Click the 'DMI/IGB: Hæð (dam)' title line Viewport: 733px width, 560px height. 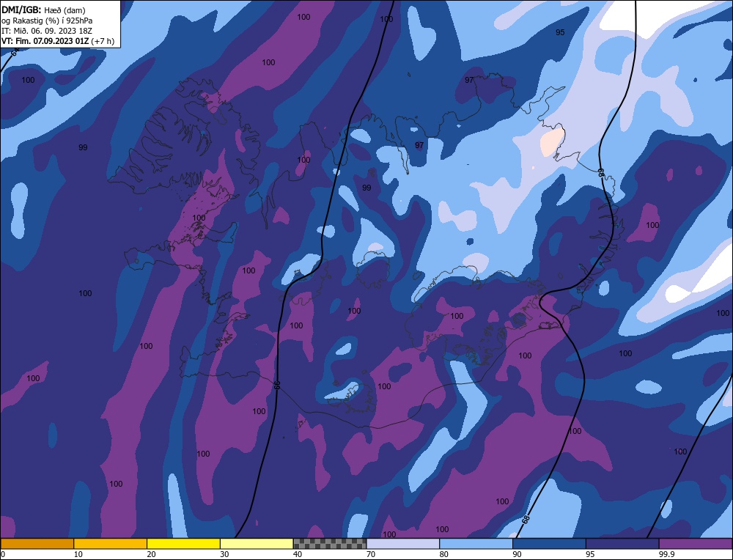pos(43,10)
